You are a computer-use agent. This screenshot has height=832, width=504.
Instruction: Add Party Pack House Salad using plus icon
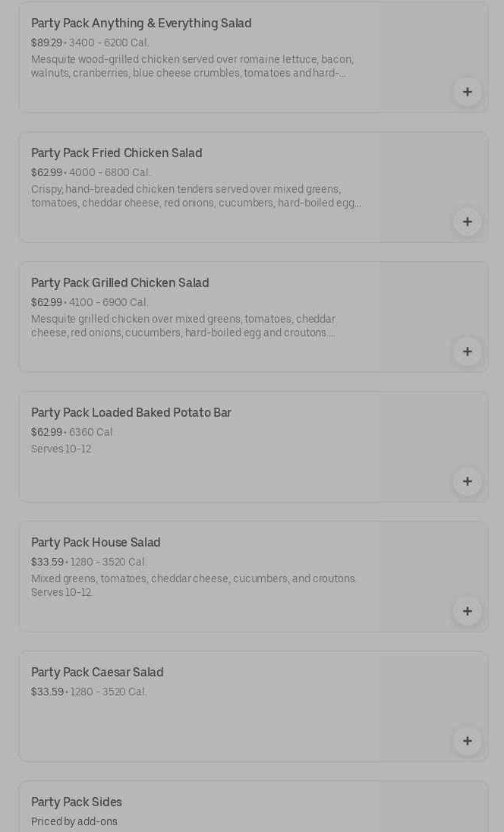467,611
